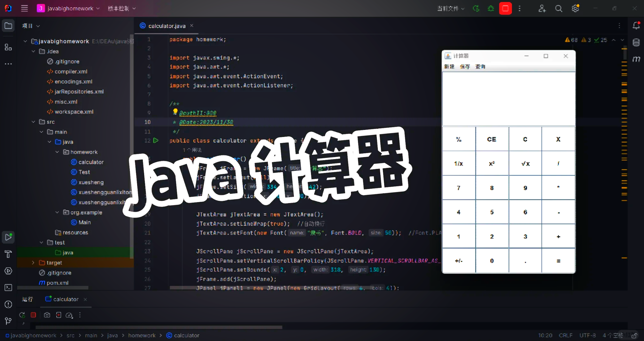The height and width of the screenshot is (341, 644).
Task: Open Search Everywhere magnifier
Action: point(559,9)
